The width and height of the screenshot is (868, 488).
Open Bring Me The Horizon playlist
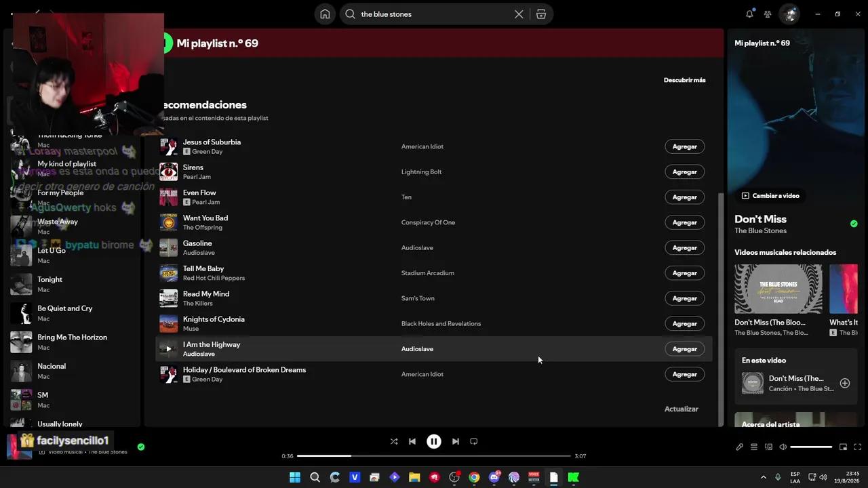click(x=75, y=342)
